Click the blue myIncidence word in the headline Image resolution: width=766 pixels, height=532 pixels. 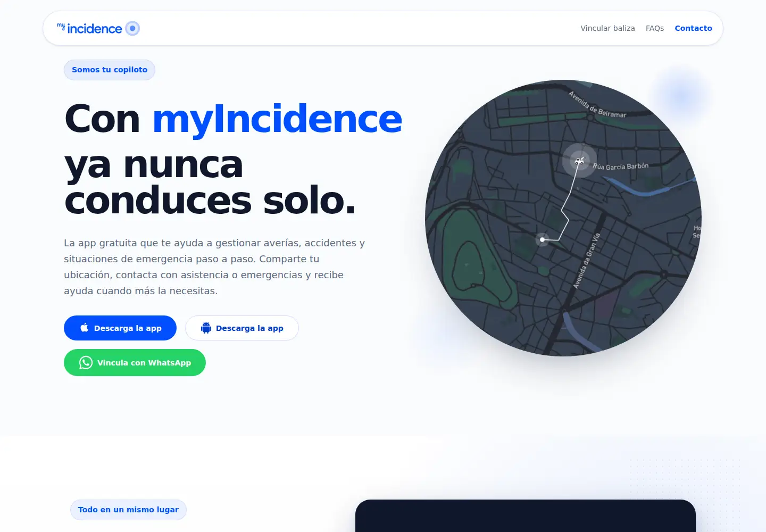point(277,119)
